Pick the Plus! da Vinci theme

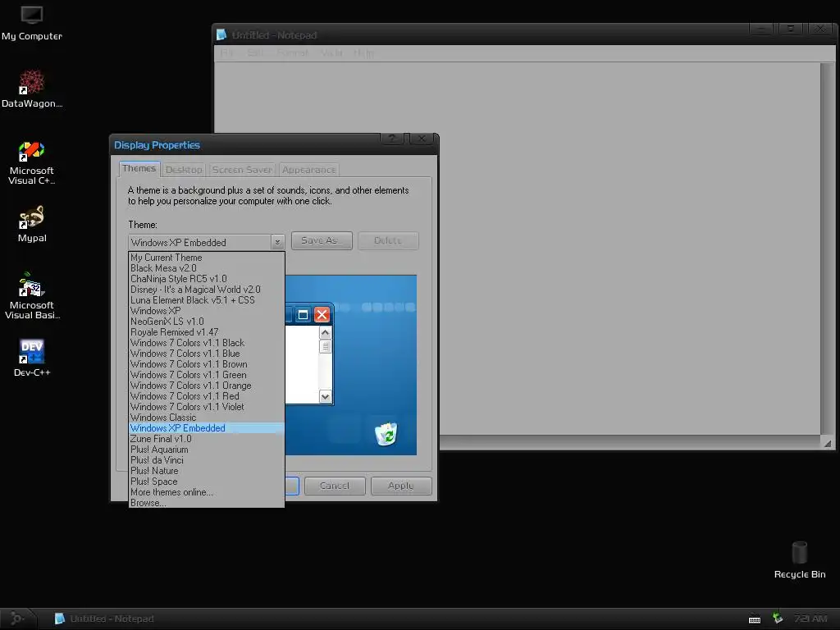pos(206,460)
